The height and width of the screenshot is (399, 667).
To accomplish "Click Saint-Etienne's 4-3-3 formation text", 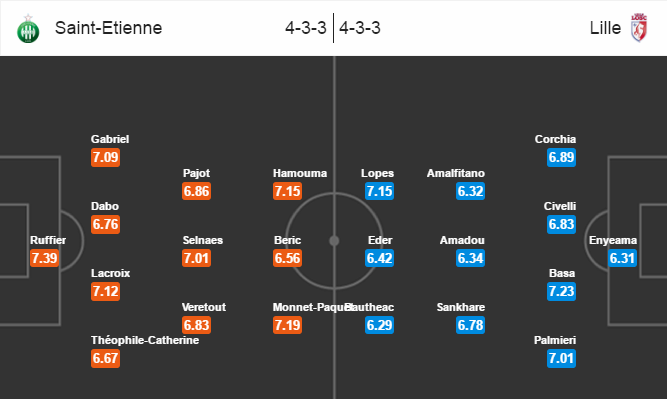I will (306, 28).
